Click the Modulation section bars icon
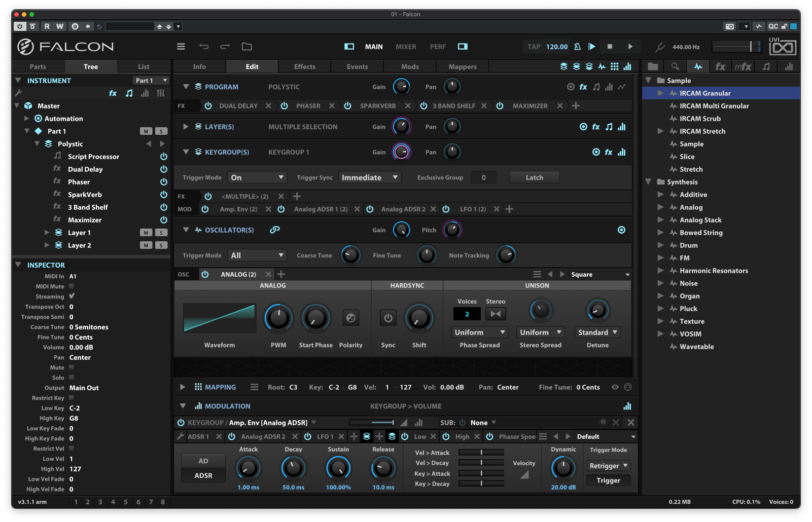Image resolution: width=812 pixels, height=522 pixels. tap(627, 406)
